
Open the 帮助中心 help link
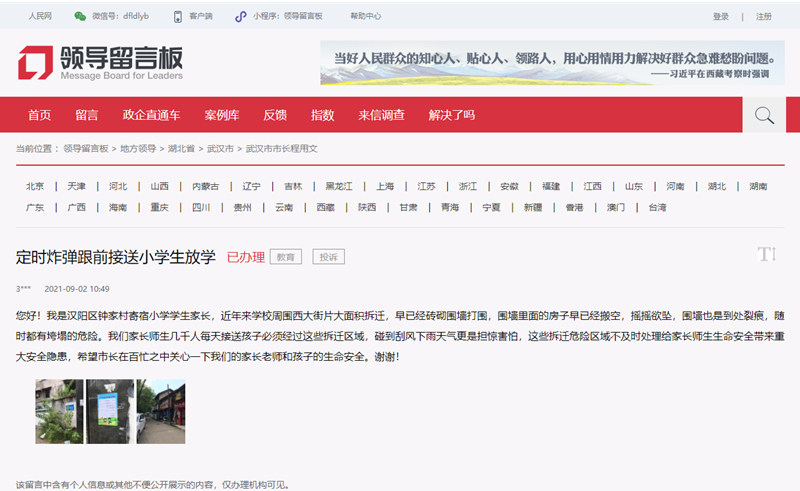click(x=365, y=17)
